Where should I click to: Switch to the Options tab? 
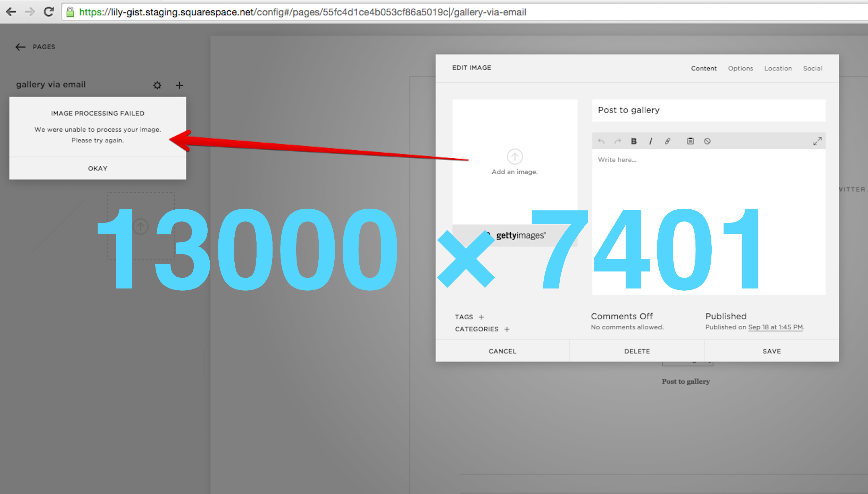coord(740,68)
